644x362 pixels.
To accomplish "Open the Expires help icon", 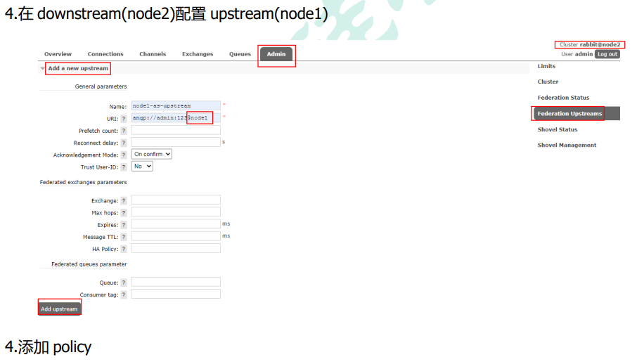I will 124,225.
